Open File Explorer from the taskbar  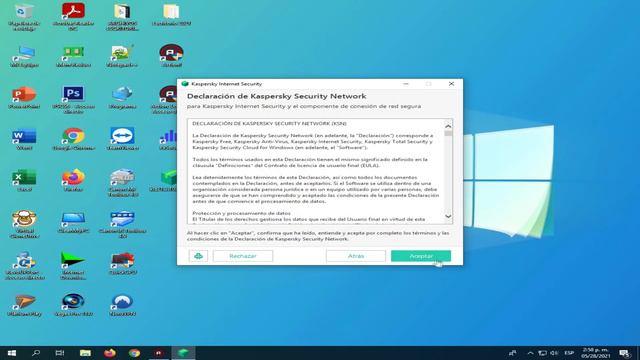click(85, 353)
